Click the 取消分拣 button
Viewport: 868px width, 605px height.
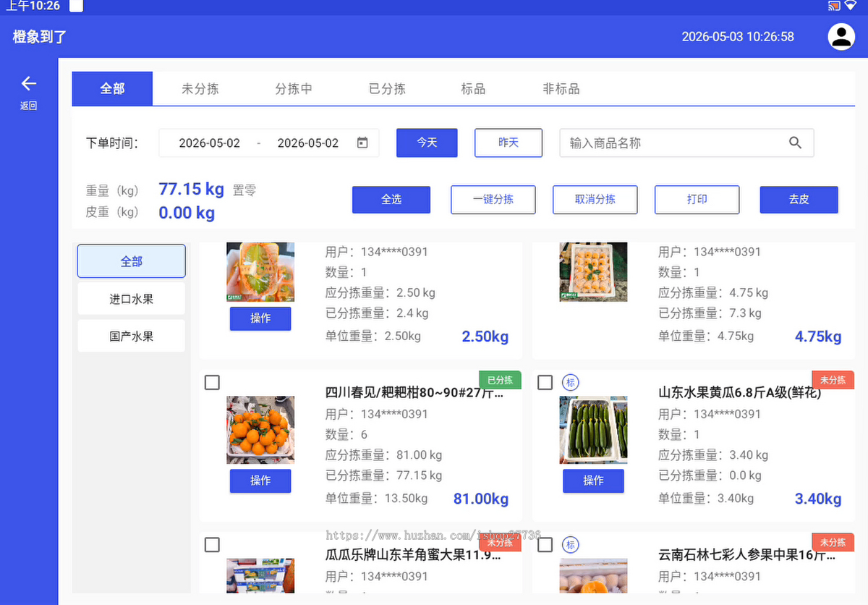(595, 200)
